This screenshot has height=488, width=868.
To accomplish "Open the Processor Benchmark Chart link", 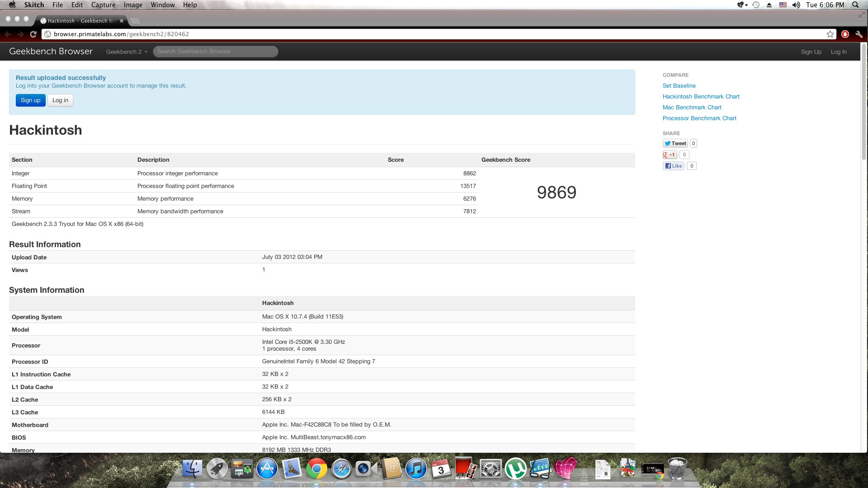I will point(699,118).
